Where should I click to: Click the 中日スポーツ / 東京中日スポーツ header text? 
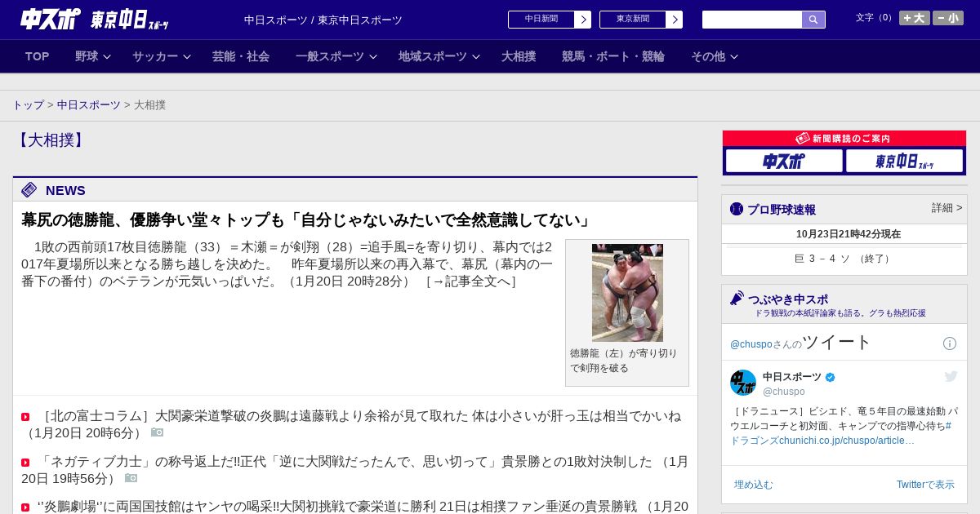coord(323,20)
